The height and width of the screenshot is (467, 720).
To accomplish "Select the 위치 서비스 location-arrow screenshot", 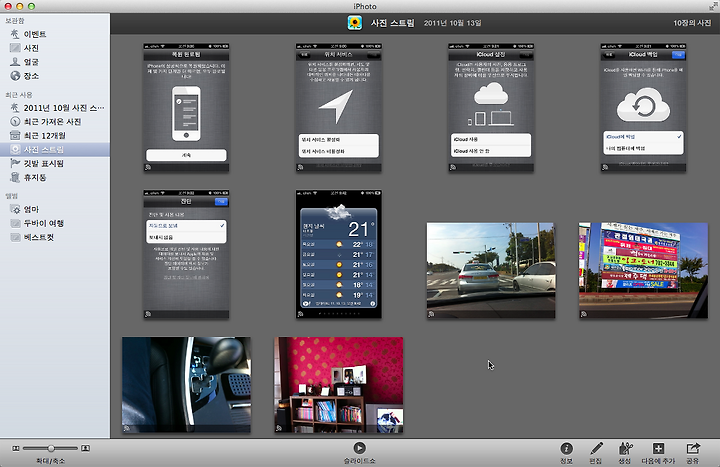I will click(338, 108).
